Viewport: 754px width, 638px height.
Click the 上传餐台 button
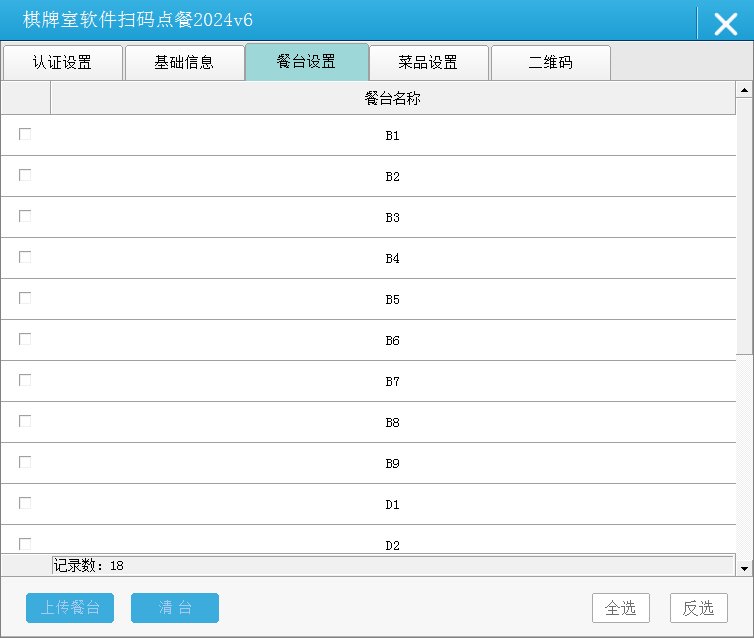pos(70,608)
